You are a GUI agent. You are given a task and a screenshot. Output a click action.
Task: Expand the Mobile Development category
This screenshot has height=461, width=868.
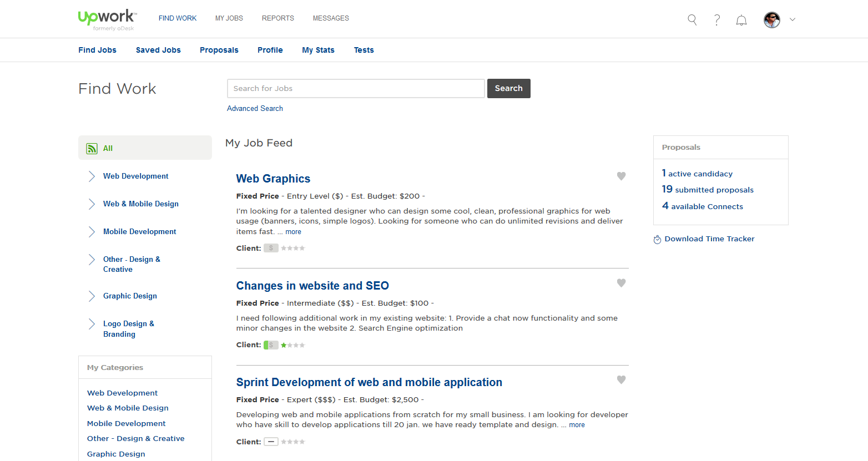pyautogui.click(x=90, y=231)
